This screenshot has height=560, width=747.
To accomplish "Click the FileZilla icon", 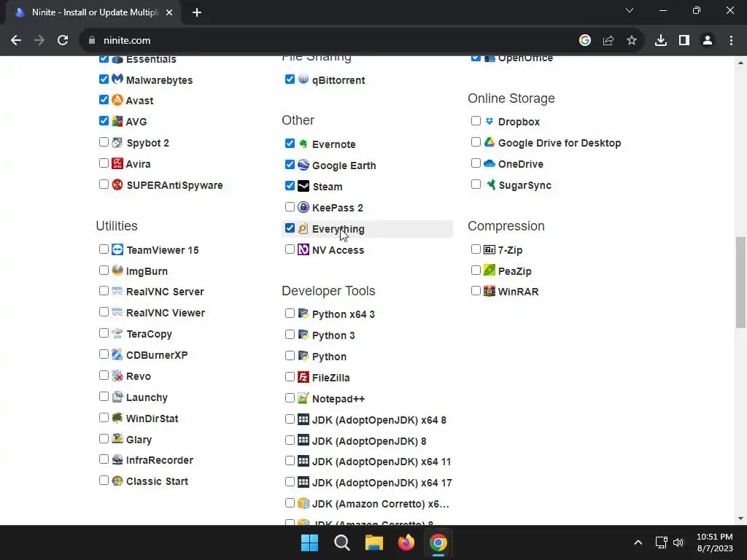I will [x=303, y=377].
